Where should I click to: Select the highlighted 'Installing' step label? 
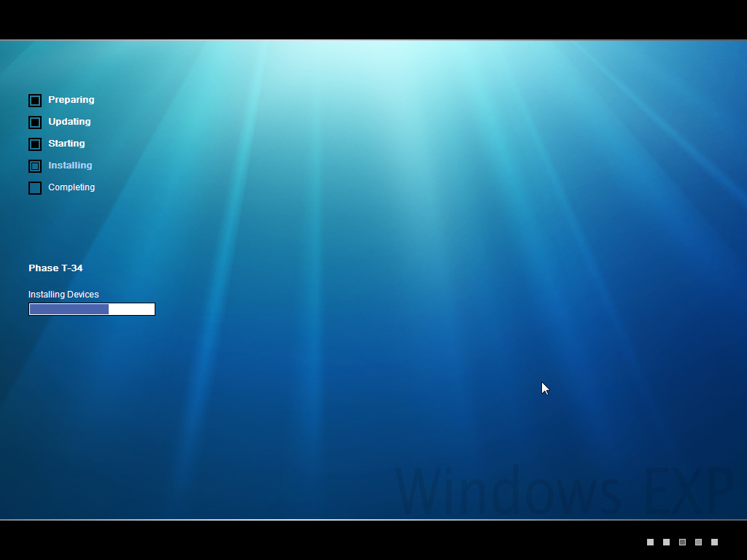[70, 166]
